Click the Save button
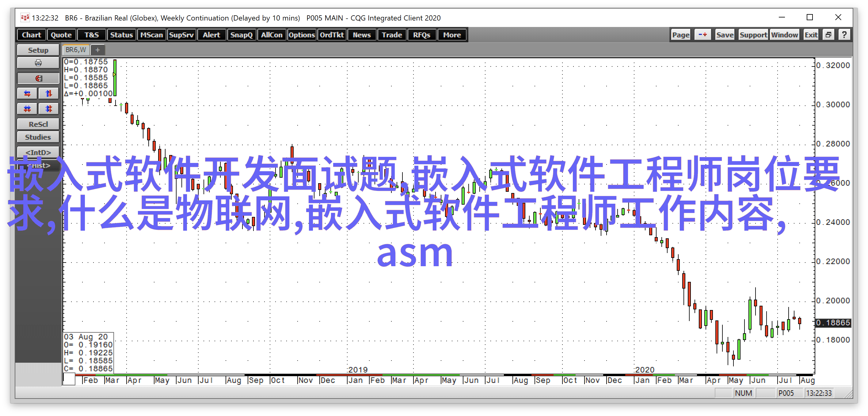 [x=725, y=35]
